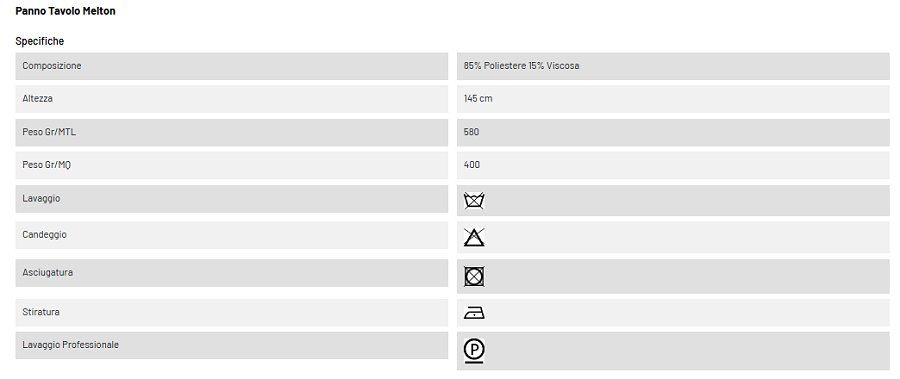Click the Candeggio row label
The height and width of the screenshot is (379, 900).
coord(44,235)
